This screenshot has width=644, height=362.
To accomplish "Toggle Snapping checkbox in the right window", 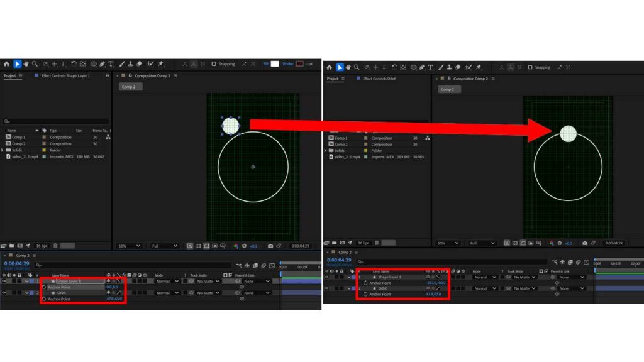I will point(530,67).
